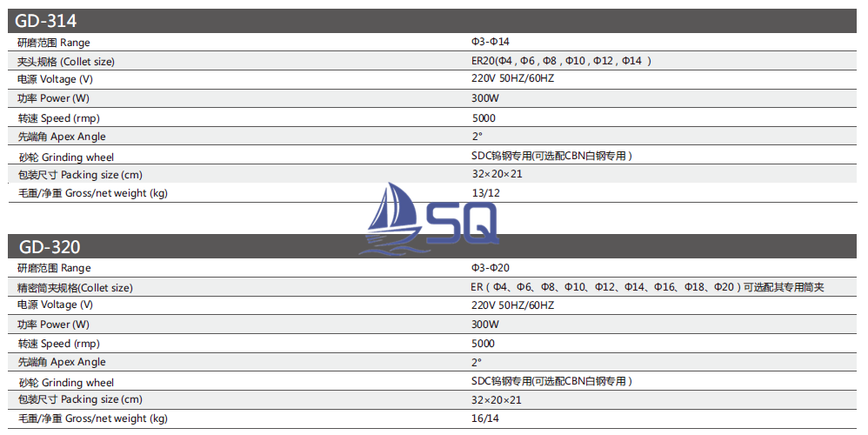Click GD-314 gross/net weight 13/12

click(485, 193)
